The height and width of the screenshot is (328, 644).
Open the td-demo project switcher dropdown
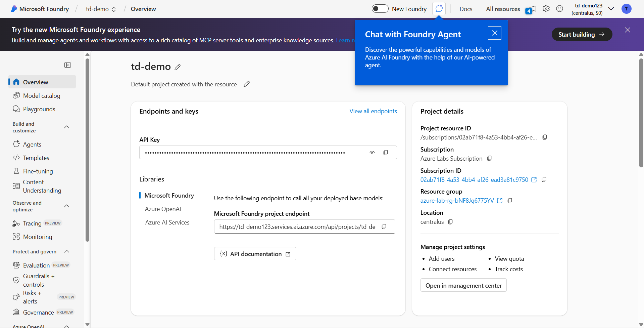tap(101, 9)
